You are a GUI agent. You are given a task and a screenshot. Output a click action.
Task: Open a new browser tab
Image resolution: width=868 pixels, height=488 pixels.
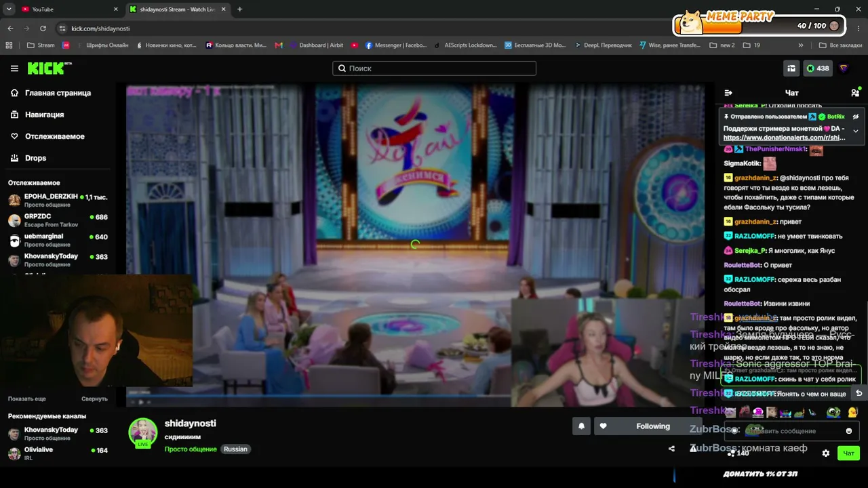coord(239,9)
